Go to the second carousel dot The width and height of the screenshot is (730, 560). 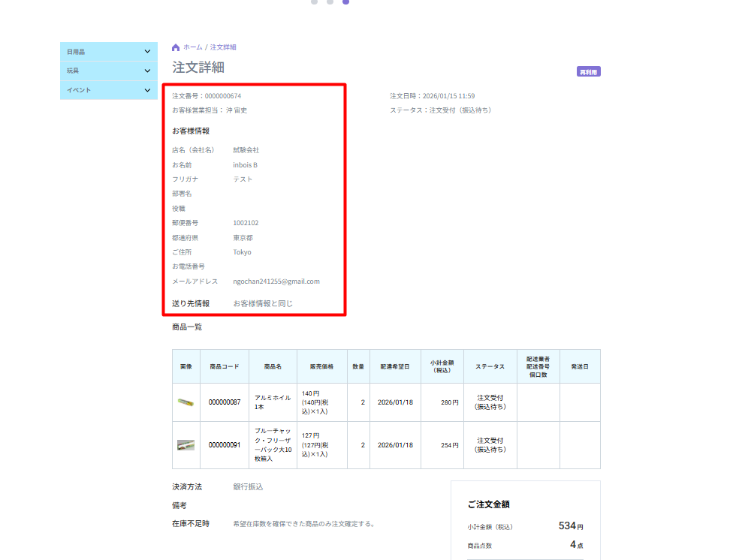(x=330, y=2)
